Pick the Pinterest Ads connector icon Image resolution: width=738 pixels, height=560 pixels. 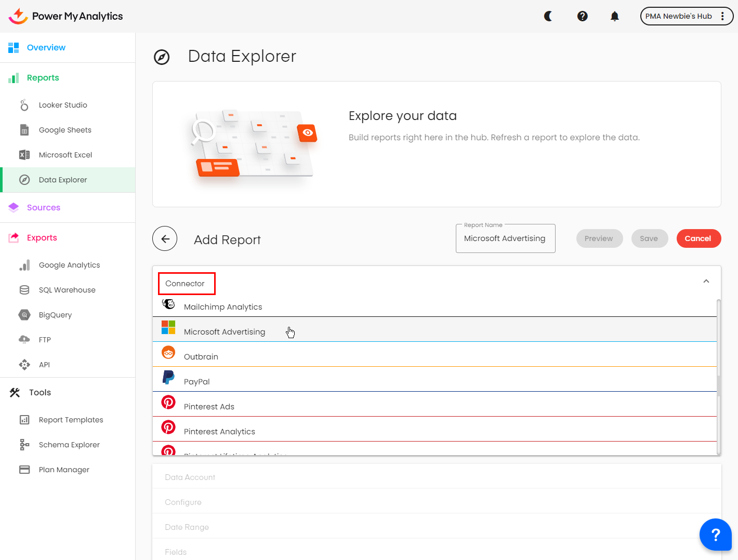point(168,403)
